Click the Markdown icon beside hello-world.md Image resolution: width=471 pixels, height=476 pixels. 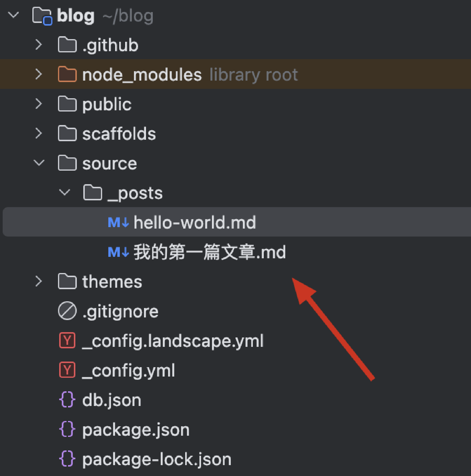[x=118, y=222]
